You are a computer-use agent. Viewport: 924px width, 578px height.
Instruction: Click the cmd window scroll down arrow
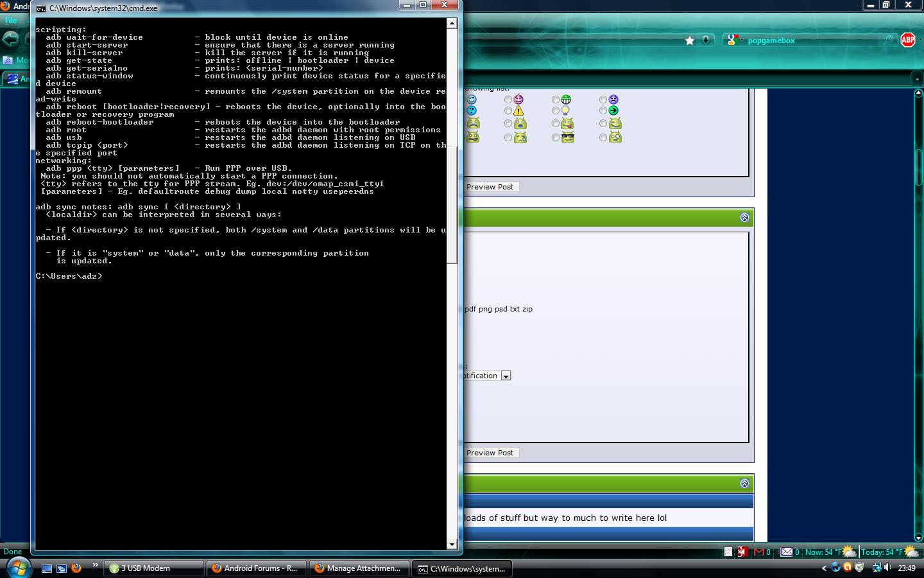pyautogui.click(x=452, y=544)
